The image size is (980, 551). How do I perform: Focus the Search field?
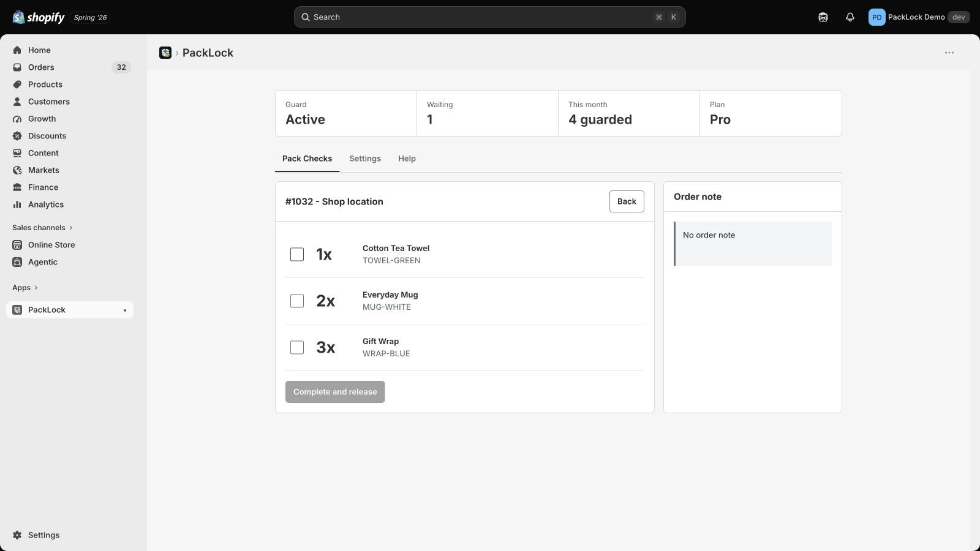click(x=489, y=17)
